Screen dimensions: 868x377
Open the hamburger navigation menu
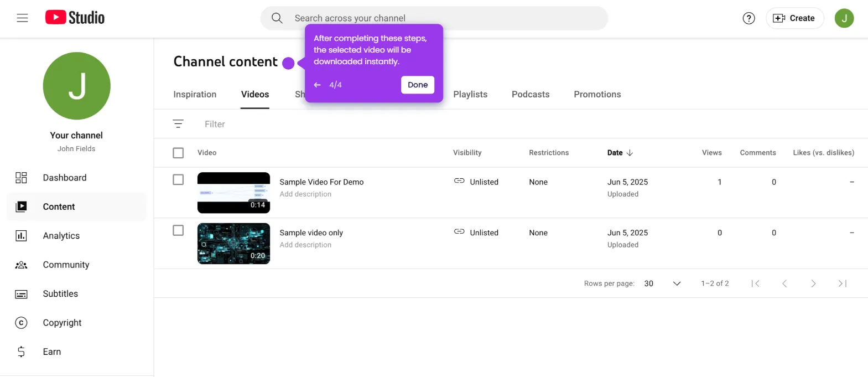pos(22,18)
